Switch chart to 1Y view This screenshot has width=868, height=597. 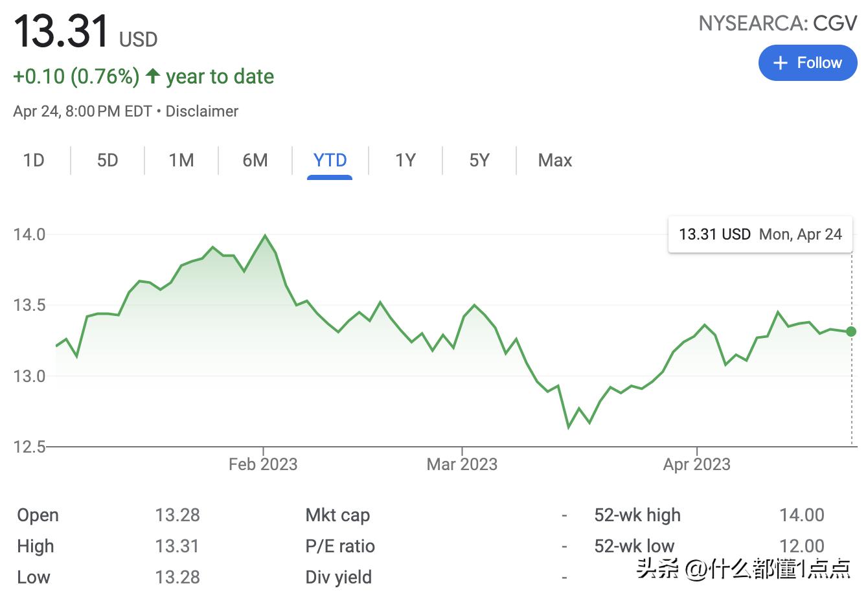(405, 160)
